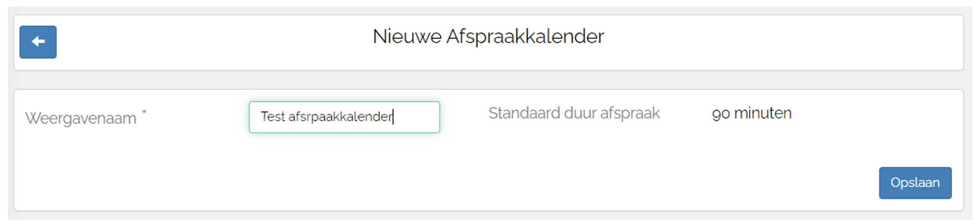Image resolution: width=980 pixels, height=224 pixels.
Task: Click the word afsrpaakkalender in the input
Action: click(x=340, y=117)
